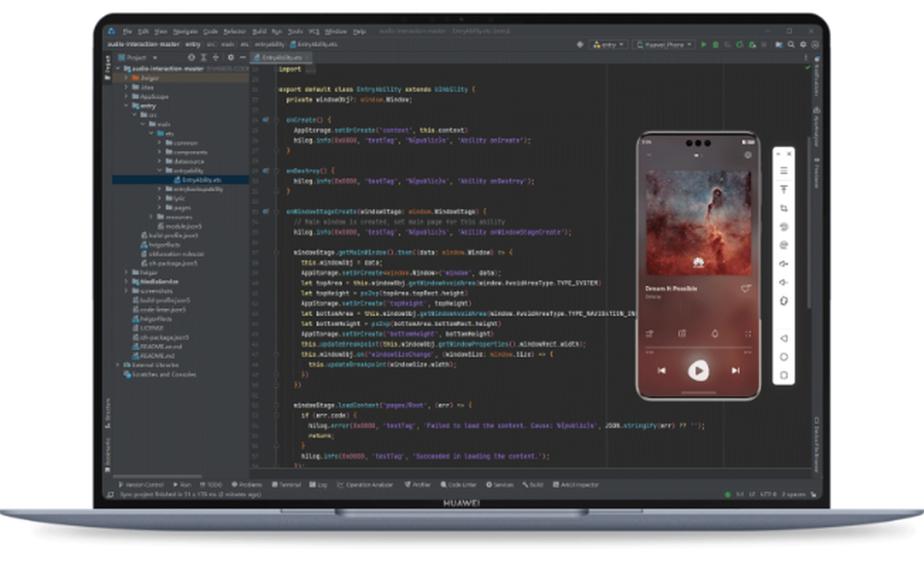
Task: Click Collapse All icon in Project panel
Action: [215, 57]
